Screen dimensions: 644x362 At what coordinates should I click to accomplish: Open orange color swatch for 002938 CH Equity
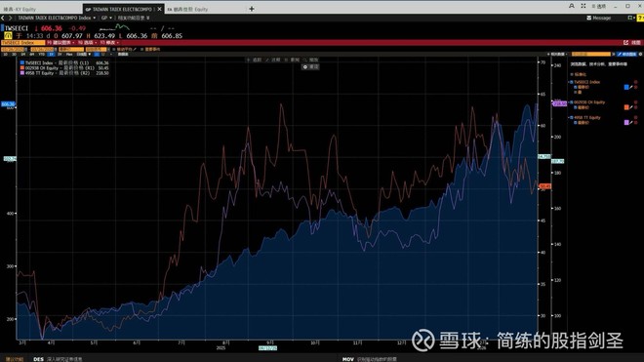click(626, 107)
